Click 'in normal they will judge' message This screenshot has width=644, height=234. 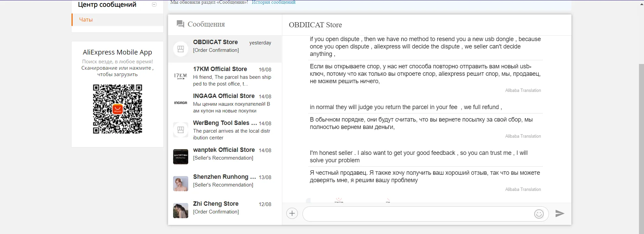click(406, 107)
